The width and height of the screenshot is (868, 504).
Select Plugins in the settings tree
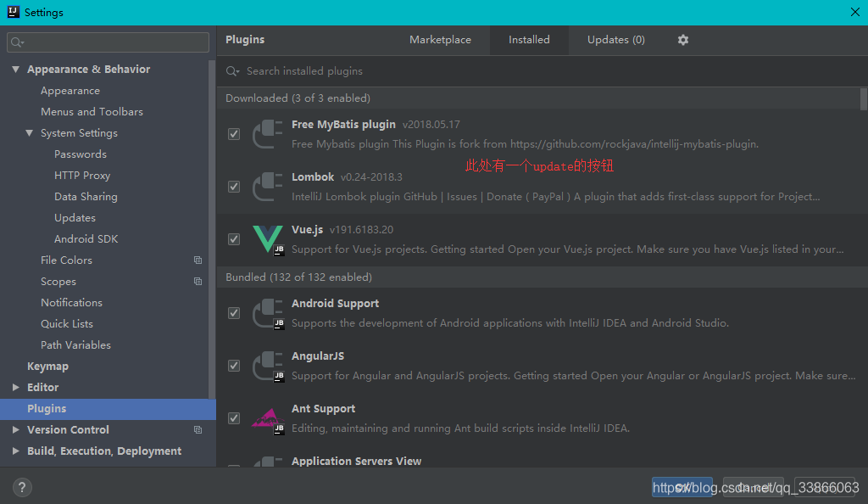108,409
